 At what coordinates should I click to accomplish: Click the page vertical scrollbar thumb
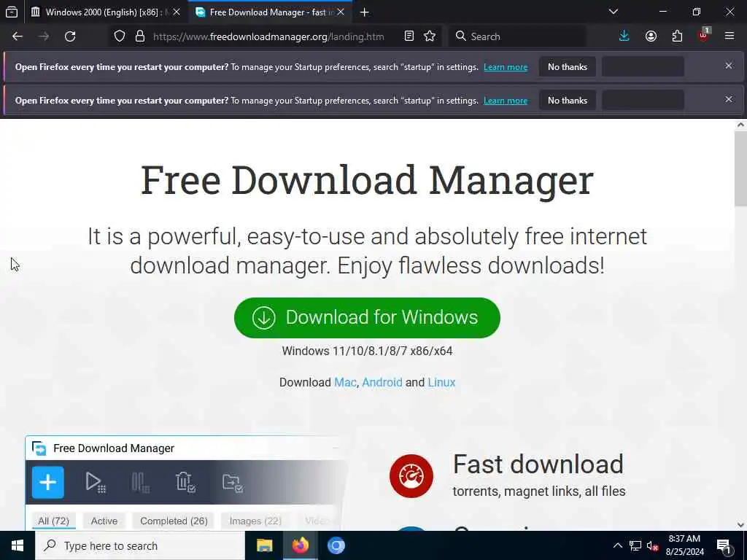coord(740,168)
